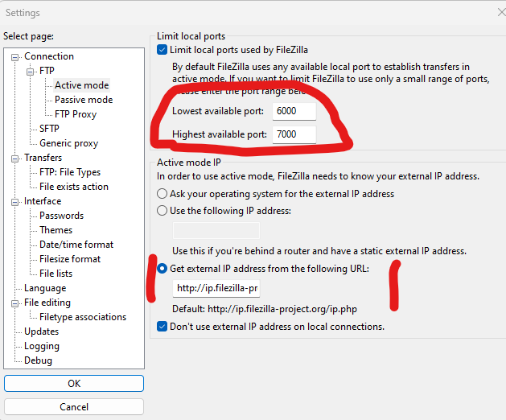This screenshot has width=506, height=420.
Task: Open the Themes settings page
Action: coord(56,230)
